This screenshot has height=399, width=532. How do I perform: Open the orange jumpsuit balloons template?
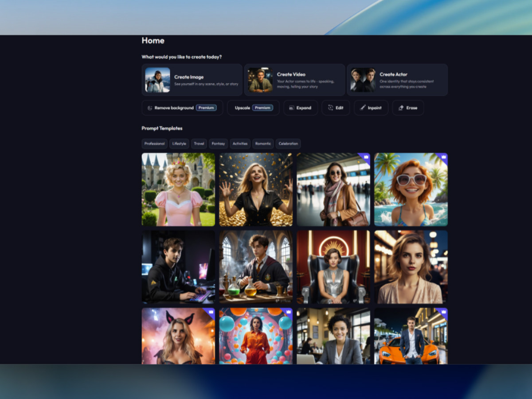click(x=256, y=336)
